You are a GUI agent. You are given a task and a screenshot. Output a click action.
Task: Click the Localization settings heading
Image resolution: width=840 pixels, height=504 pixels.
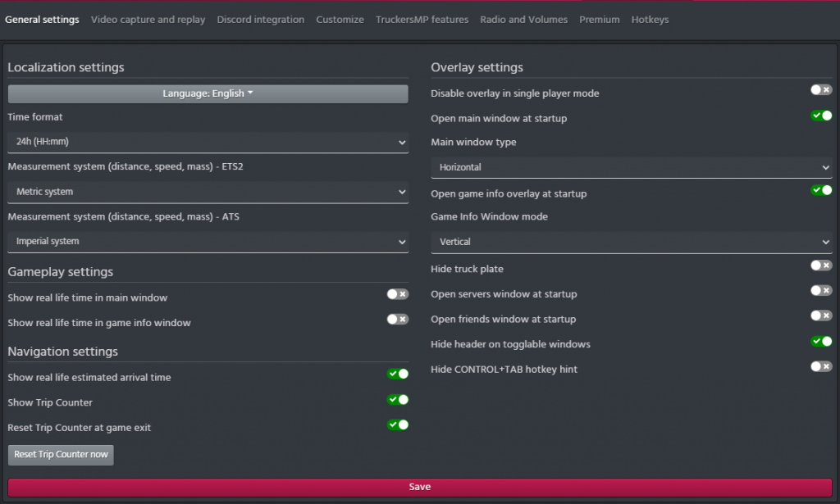tap(66, 67)
